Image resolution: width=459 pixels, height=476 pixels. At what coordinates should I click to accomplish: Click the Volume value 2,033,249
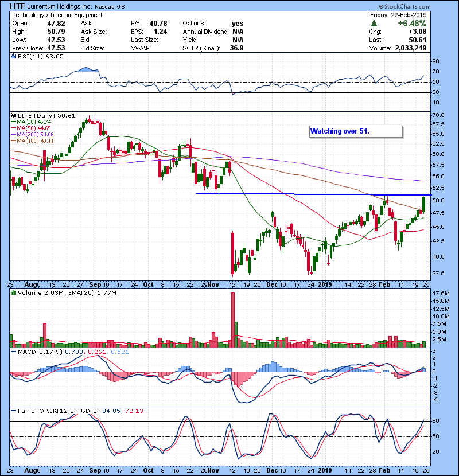point(411,48)
